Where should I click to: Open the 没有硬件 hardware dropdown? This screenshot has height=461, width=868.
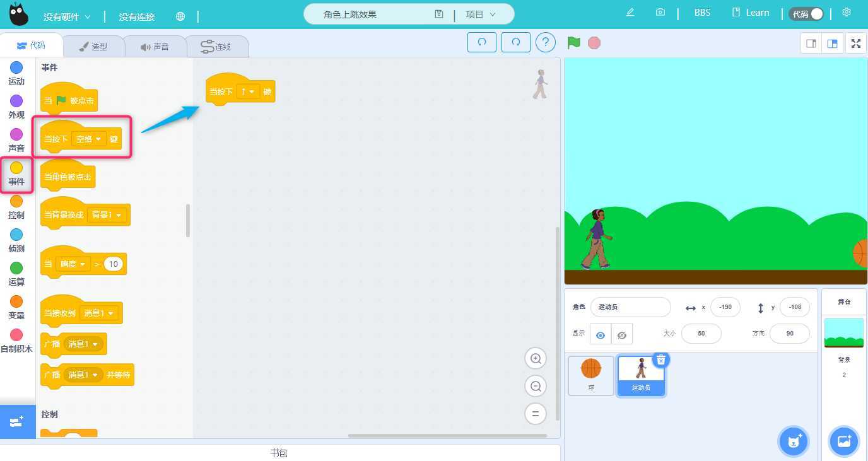pos(67,17)
